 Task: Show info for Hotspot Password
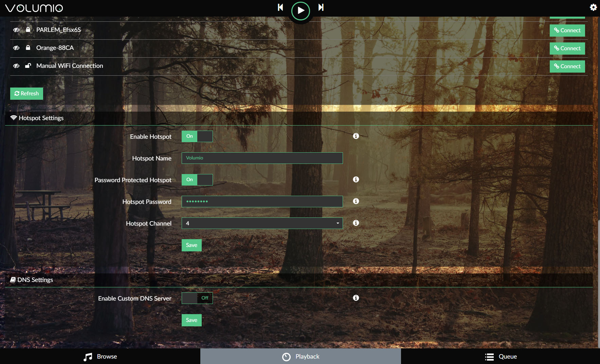tap(356, 201)
